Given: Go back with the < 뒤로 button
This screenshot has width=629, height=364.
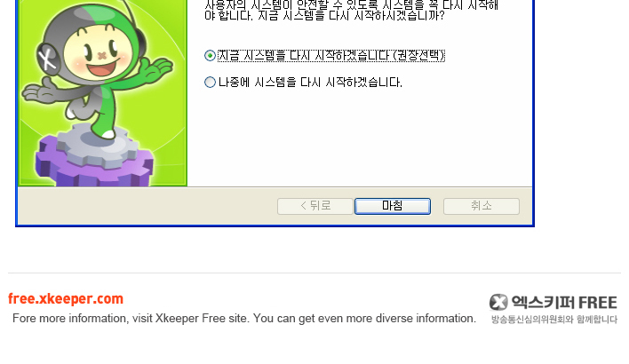Looking at the screenshot, I should pos(314,206).
